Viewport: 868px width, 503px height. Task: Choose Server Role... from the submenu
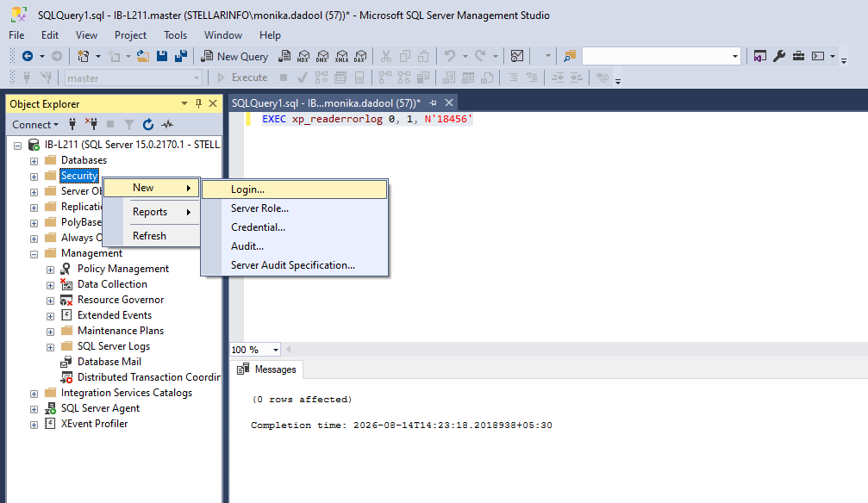tap(295, 208)
